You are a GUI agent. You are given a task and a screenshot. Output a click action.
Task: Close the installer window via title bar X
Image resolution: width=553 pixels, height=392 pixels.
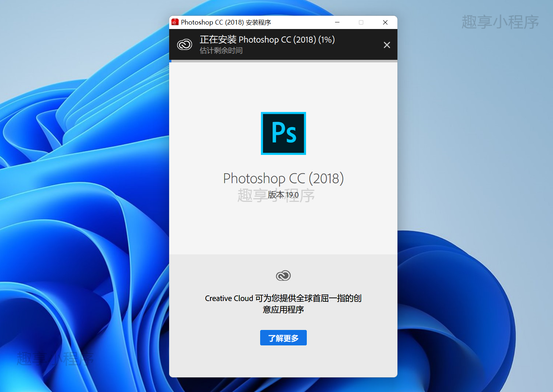click(x=385, y=22)
